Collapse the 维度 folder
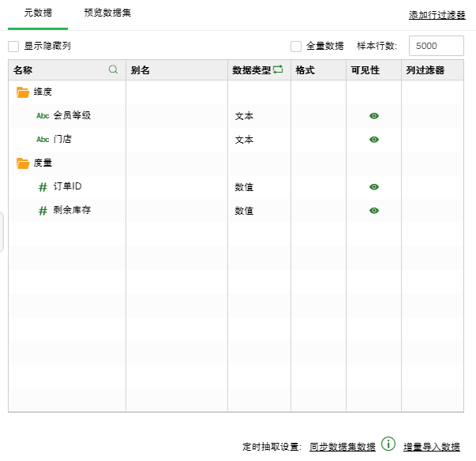476x461 pixels. coord(23,92)
